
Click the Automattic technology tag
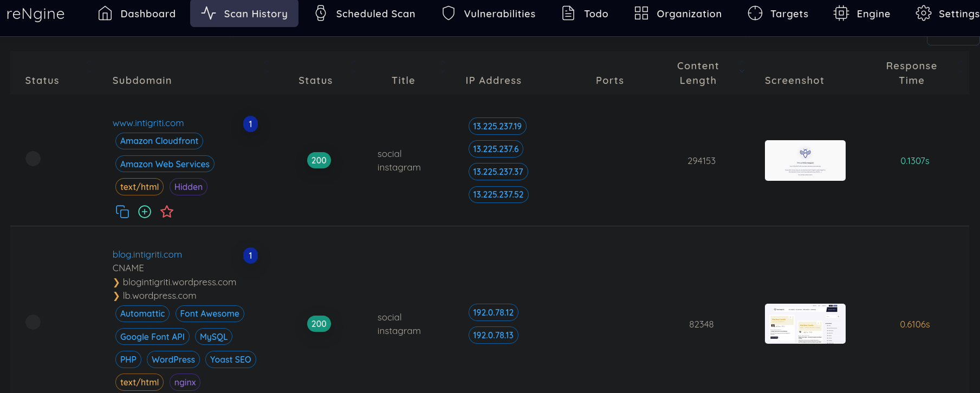[x=142, y=313]
